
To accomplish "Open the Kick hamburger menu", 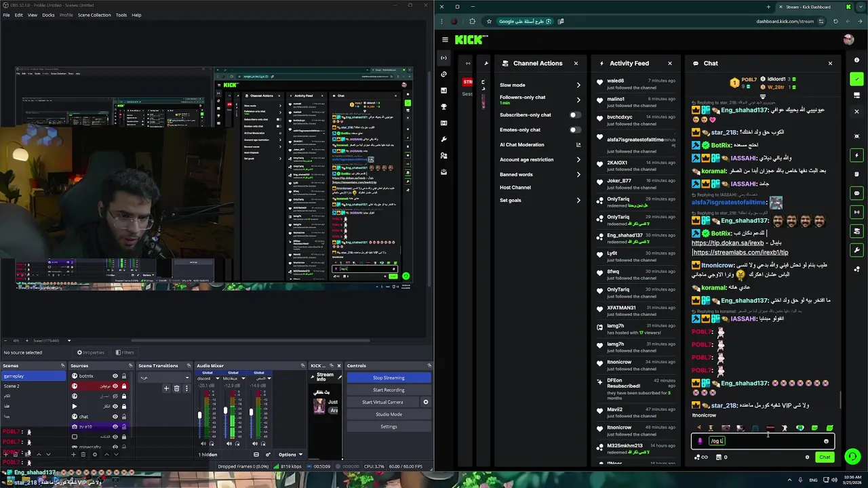I will [x=445, y=40].
